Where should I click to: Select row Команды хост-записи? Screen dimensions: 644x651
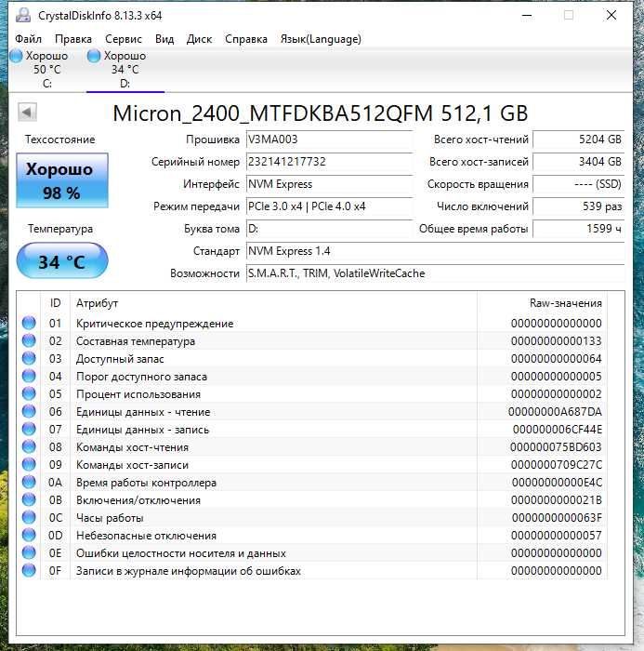(312, 465)
